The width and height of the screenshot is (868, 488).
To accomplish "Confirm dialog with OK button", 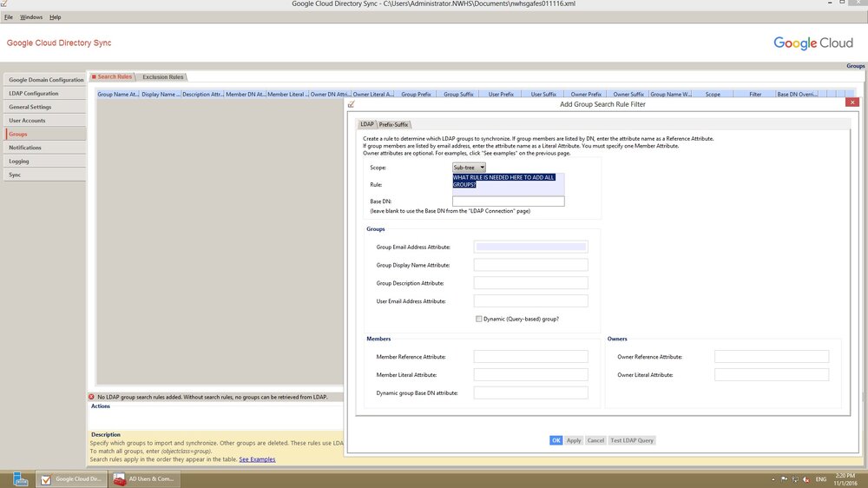I will (x=556, y=440).
